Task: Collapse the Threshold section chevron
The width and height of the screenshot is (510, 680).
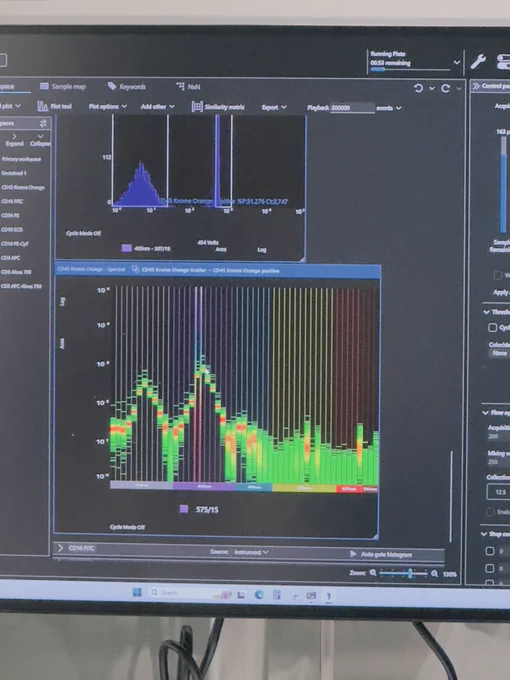Action: pyautogui.click(x=486, y=312)
